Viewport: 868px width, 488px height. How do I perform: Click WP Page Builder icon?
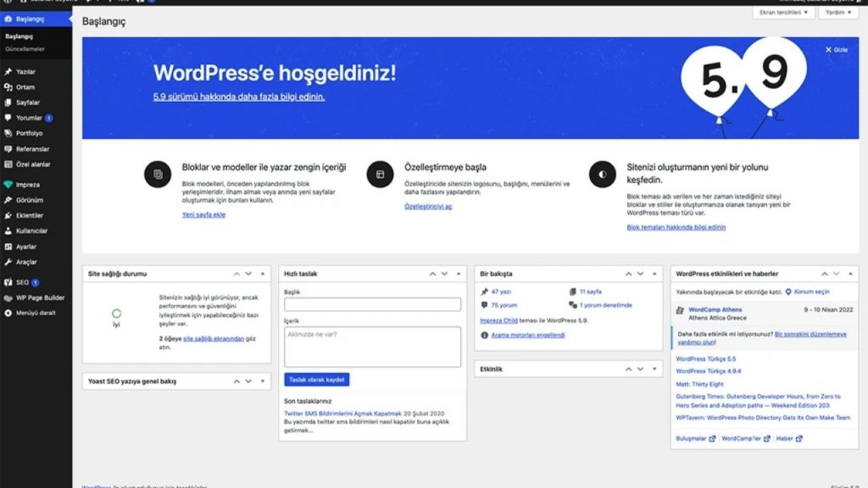tap(8, 297)
